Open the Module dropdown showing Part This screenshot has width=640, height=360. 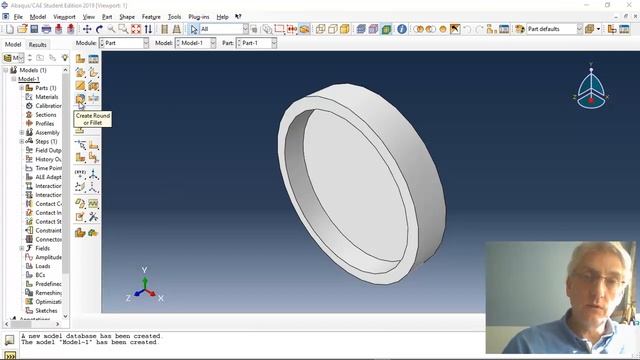[x=124, y=43]
